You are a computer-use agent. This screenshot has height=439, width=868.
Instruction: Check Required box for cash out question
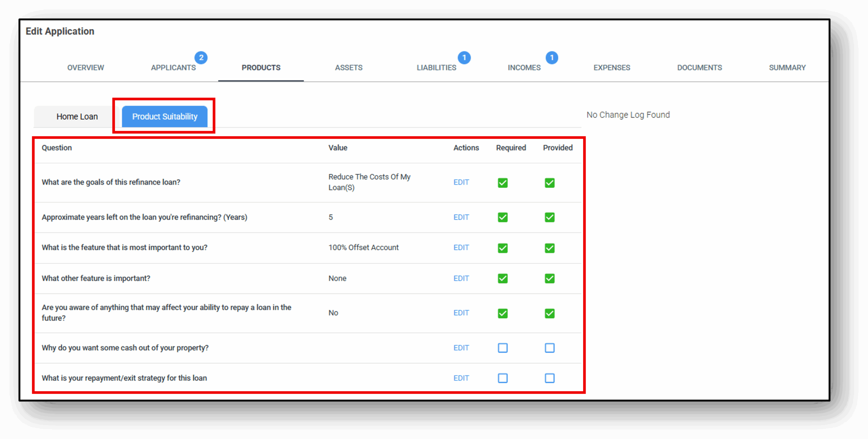click(x=502, y=348)
